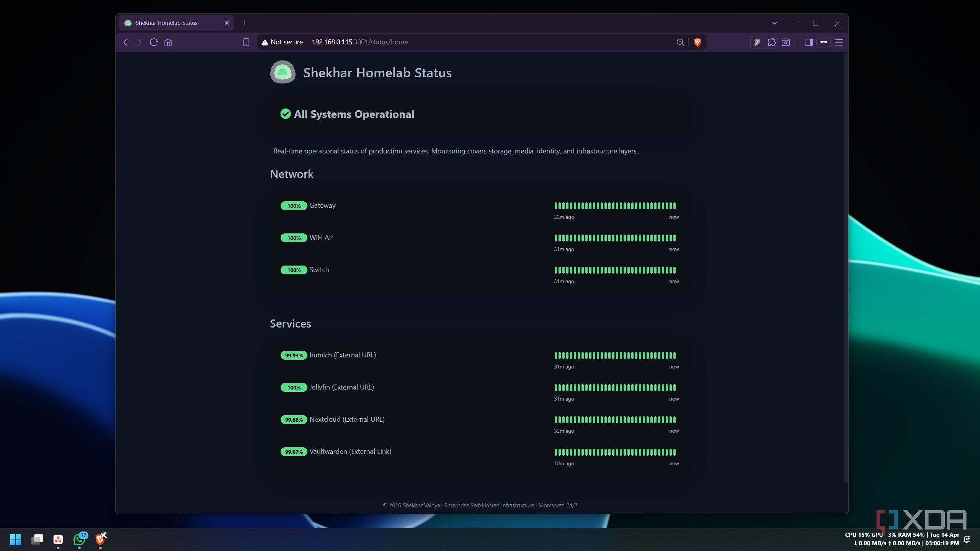
Task: Open the private glasses profile button
Action: coord(823,42)
